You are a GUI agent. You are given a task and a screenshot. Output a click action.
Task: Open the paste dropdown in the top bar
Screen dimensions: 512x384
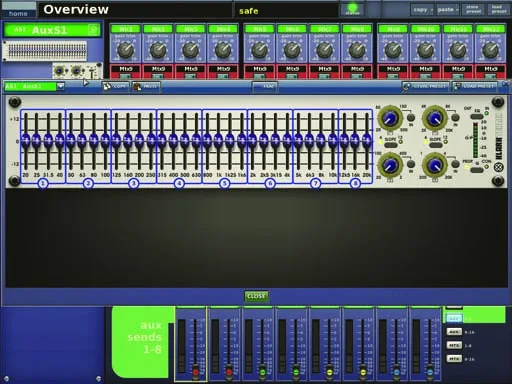pos(448,10)
